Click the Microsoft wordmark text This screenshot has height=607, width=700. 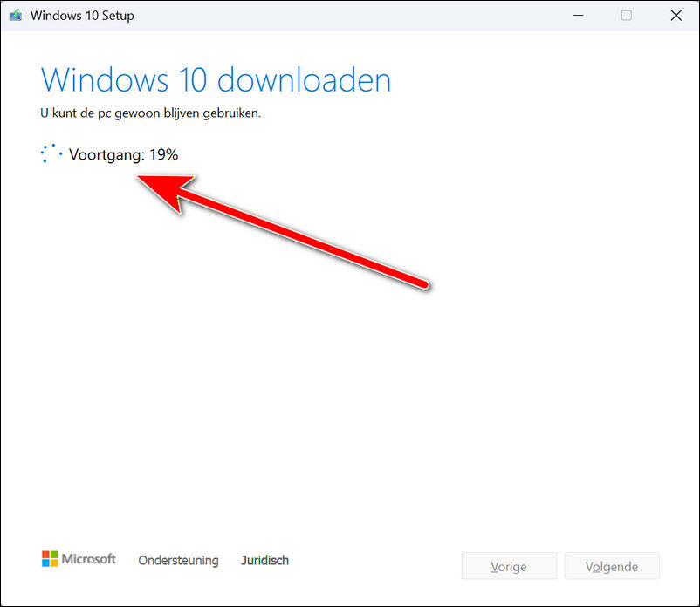(x=88, y=559)
